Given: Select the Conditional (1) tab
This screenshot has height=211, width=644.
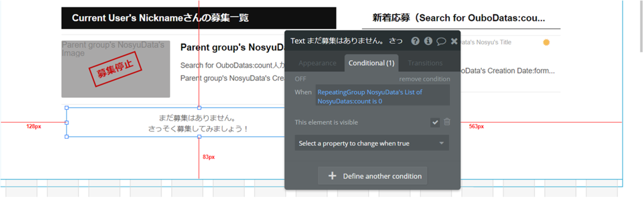Looking at the screenshot, I should click(x=371, y=63).
